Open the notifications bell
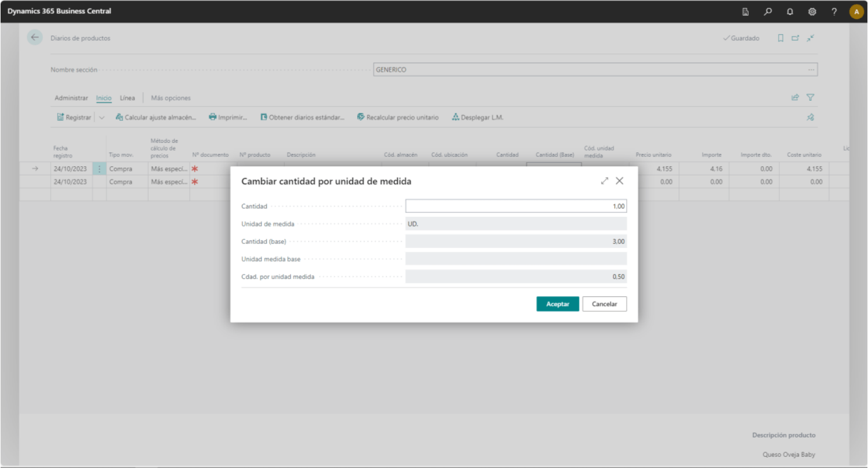The width and height of the screenshot is (868, 469). coord(790,12)
